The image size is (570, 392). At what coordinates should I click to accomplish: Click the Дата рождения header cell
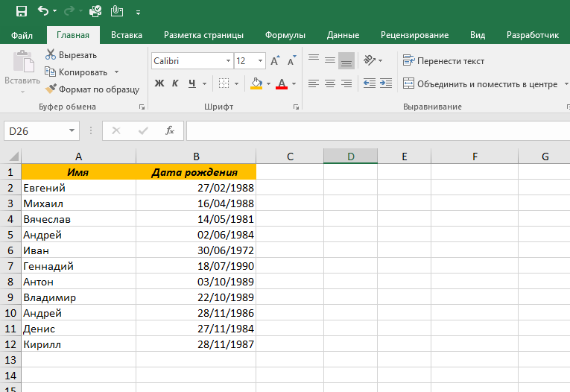coord(196,172)
